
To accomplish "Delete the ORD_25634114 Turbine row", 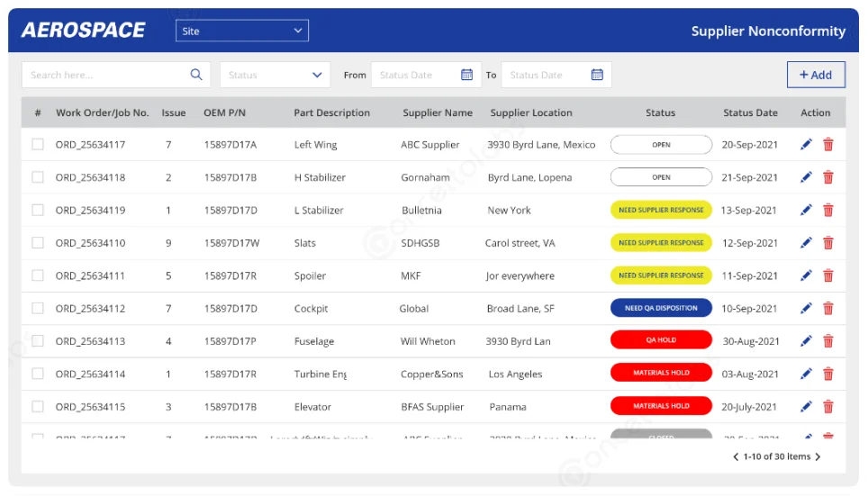I will tap(828, 374).
